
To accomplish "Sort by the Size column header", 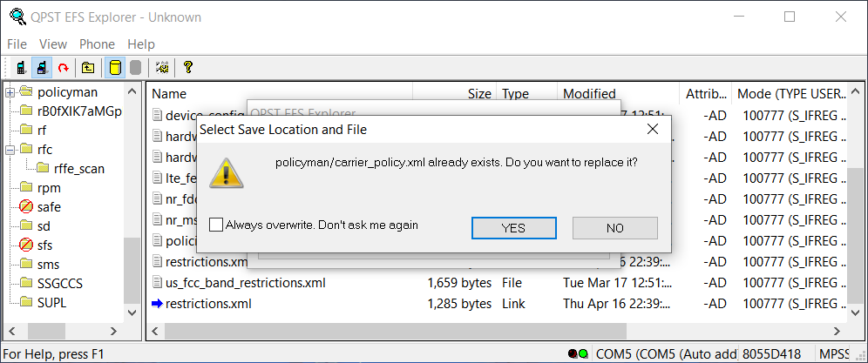I will [455, 93].
